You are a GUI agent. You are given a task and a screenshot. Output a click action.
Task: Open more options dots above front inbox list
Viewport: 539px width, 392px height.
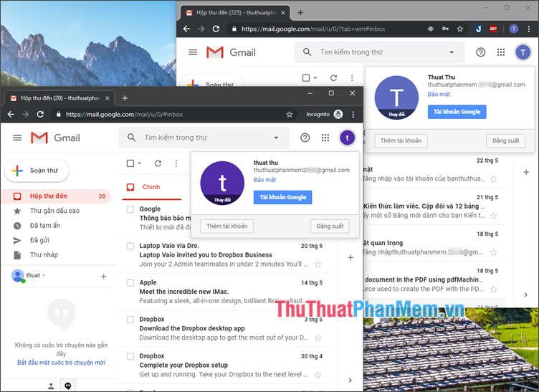click(176, 163)
